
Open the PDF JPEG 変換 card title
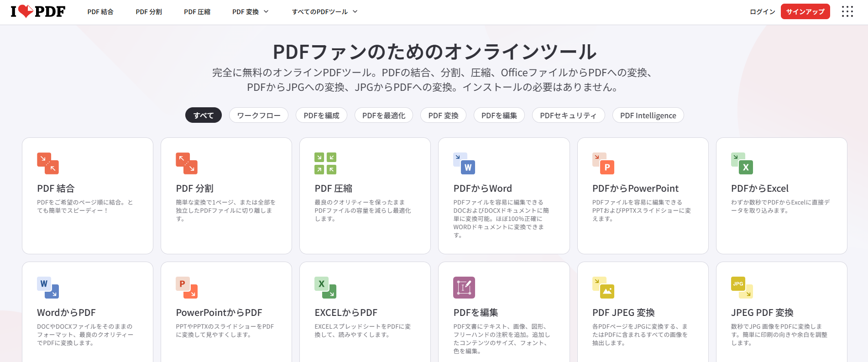pos(623,313)
